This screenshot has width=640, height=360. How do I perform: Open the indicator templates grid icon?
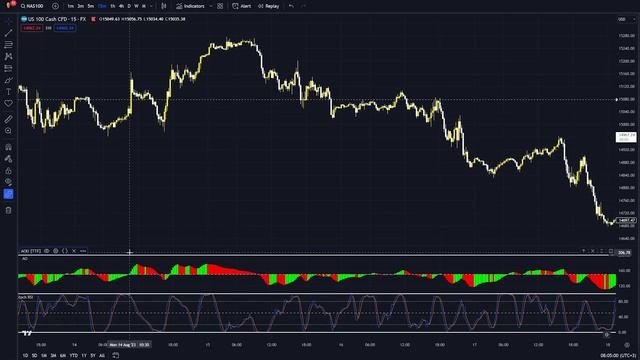(x=220, y=6)
